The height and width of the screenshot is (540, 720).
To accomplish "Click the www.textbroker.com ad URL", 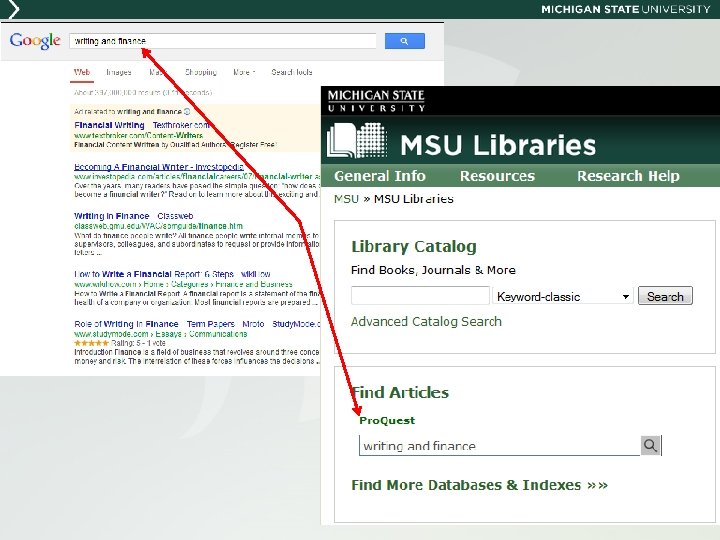I will coord(138,135).
